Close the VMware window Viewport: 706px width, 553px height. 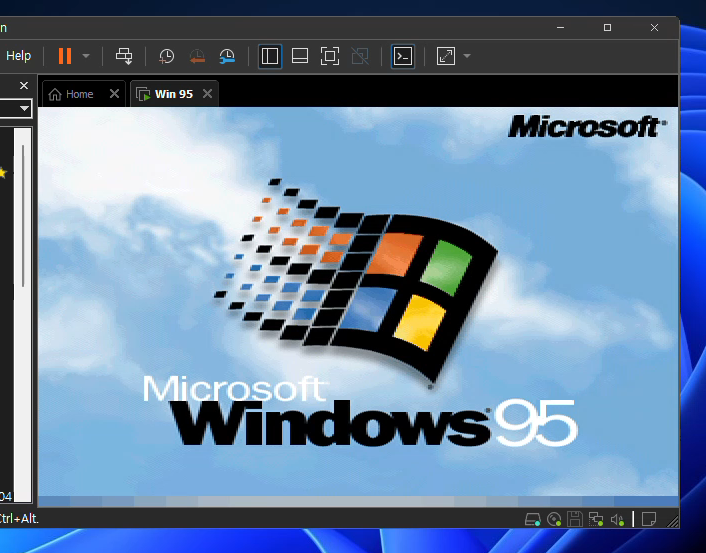(654, 28)
